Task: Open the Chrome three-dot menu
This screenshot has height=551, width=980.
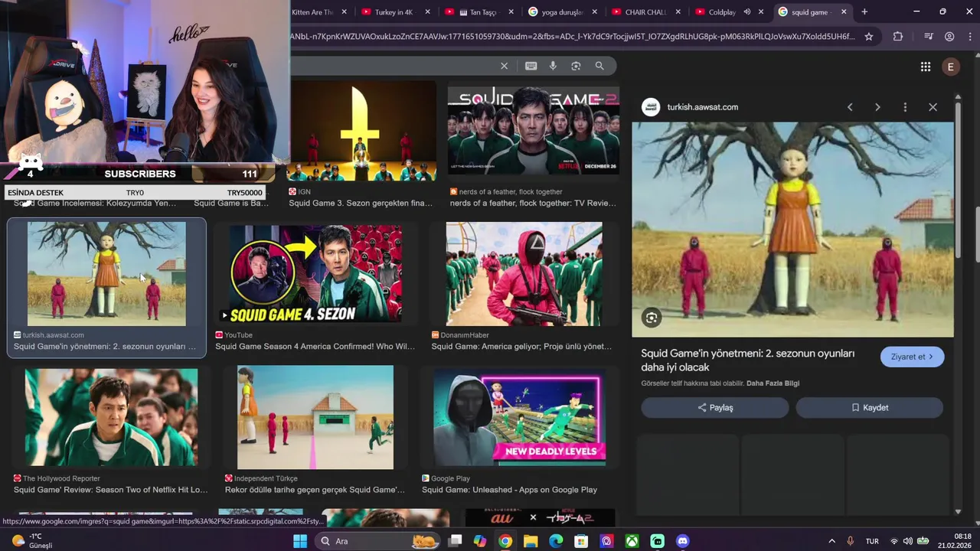Action: pyautogui.click(x=969, y=36)
